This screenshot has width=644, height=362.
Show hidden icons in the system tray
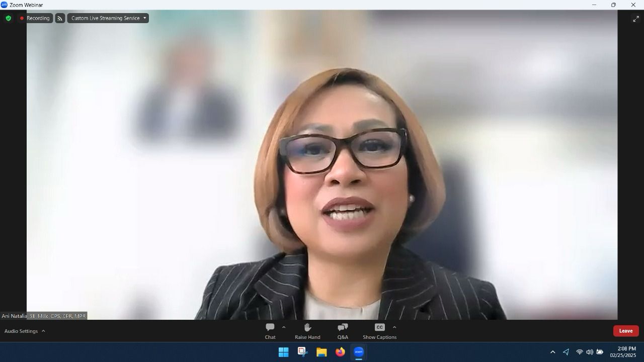pos(552,352)
